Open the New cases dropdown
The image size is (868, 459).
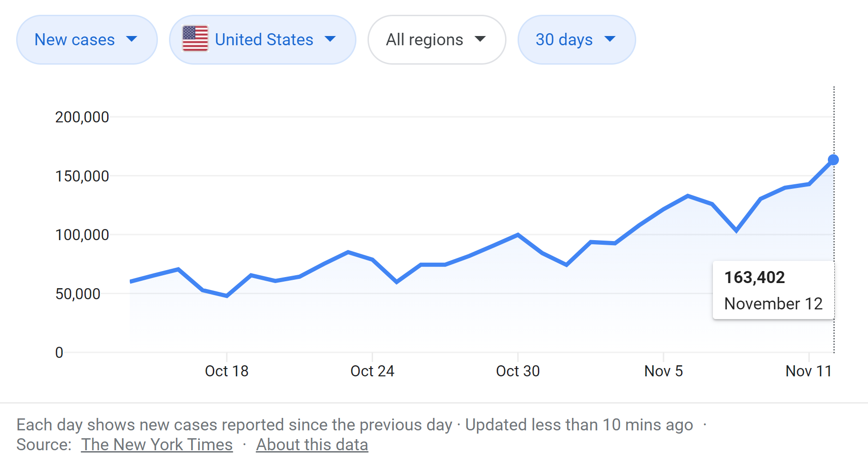tap(86, 40)
